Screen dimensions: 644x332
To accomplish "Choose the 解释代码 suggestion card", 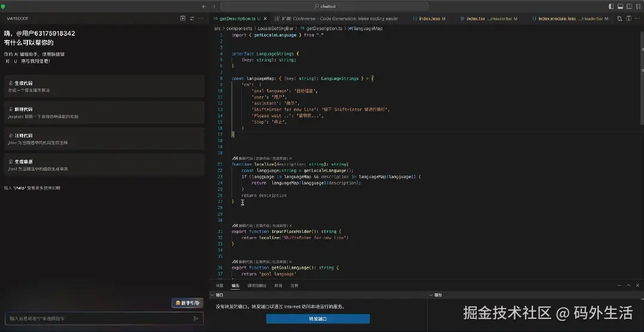I will pos(105,112).
